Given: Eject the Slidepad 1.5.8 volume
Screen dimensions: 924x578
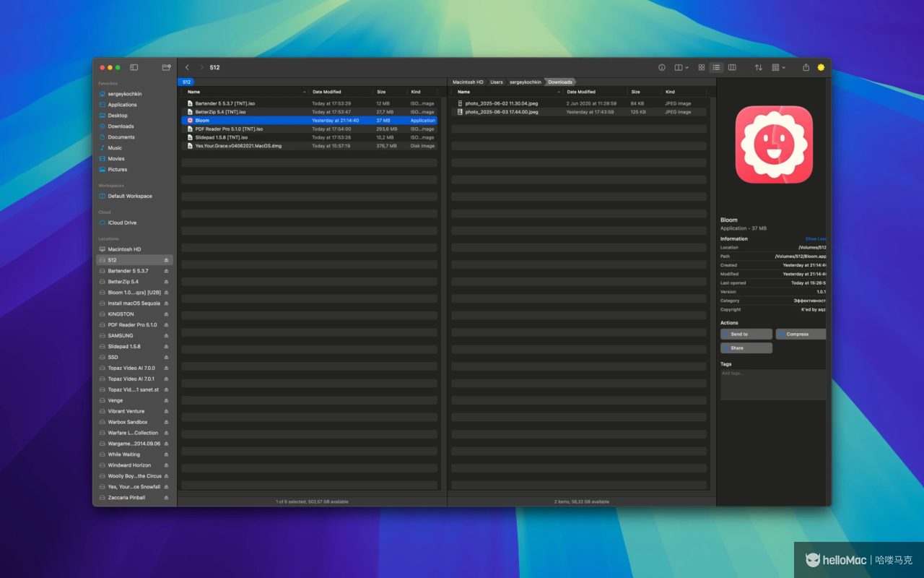Looking at the screenshot, I should (x=166, y=347).
